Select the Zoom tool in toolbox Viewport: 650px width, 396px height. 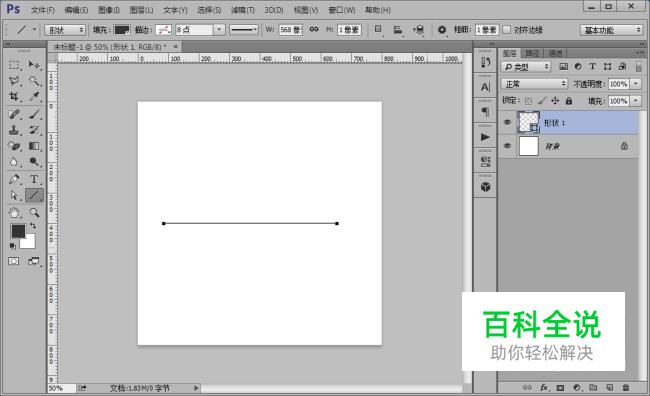point(34,213)
